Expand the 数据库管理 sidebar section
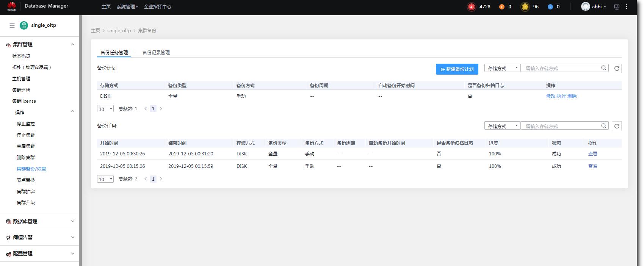Image resolution: width=644 pixels, height=266 pixels. click(x=39, y=221)
